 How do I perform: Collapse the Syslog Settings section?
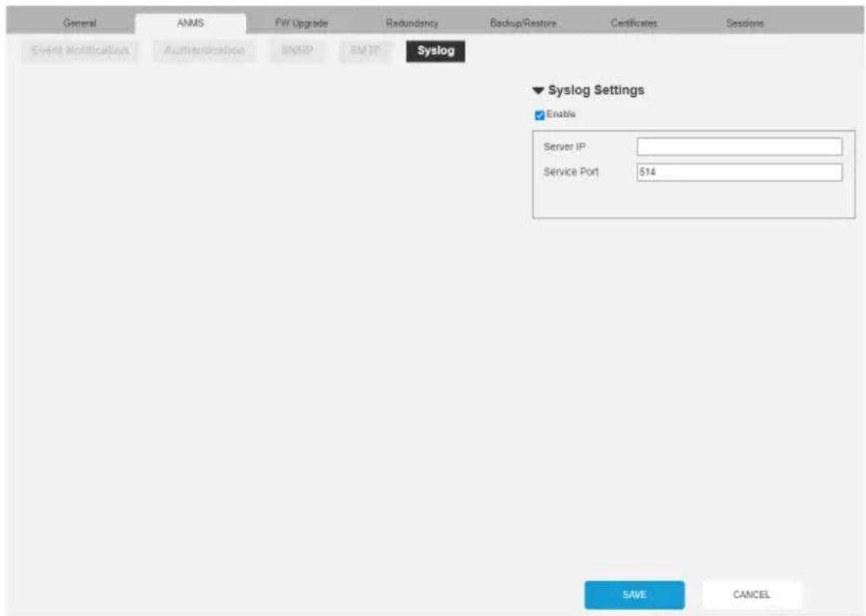[538, 90]
